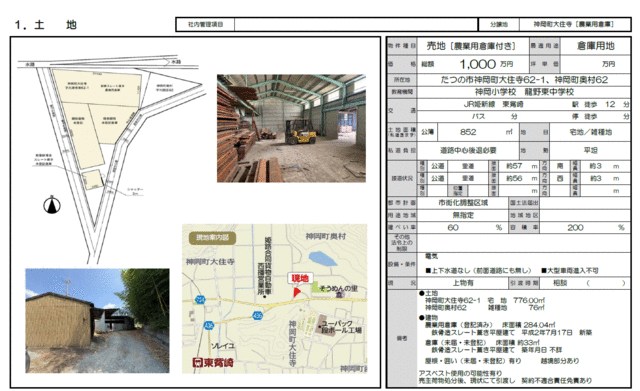
Task: Click the north arrow compass icon
Action: 52,204
